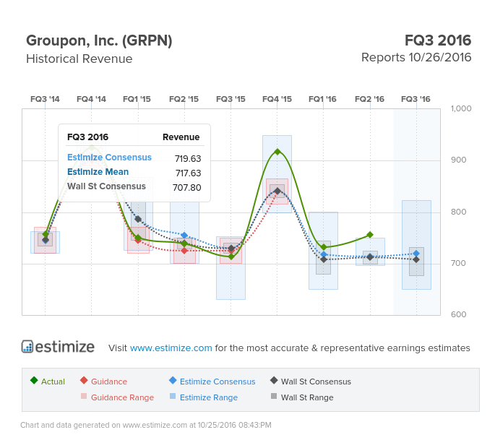Select the FQ3 '15 quarter label

pos(231,99)
